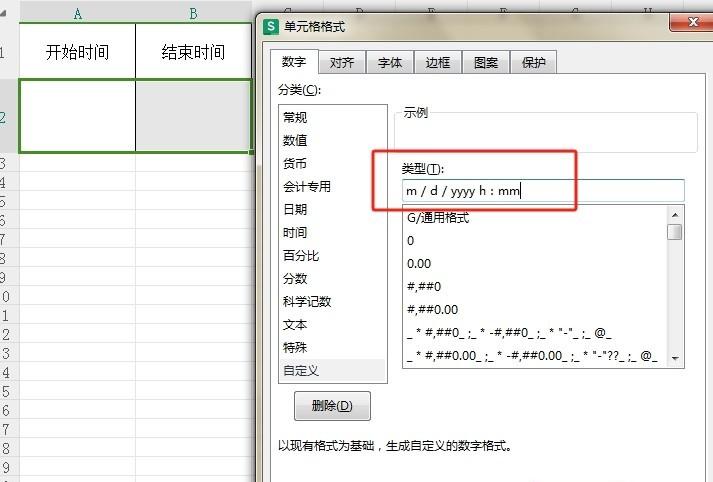Select G/通用格式 in the type list
The width and height of the screenshot is (713, 482).
pyautogui.click(x=535, y=218)
